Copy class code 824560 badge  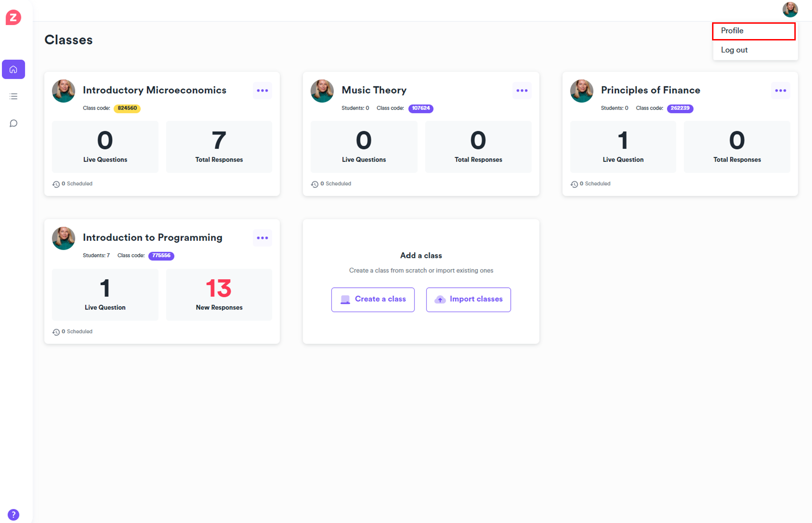pos(127,108)
